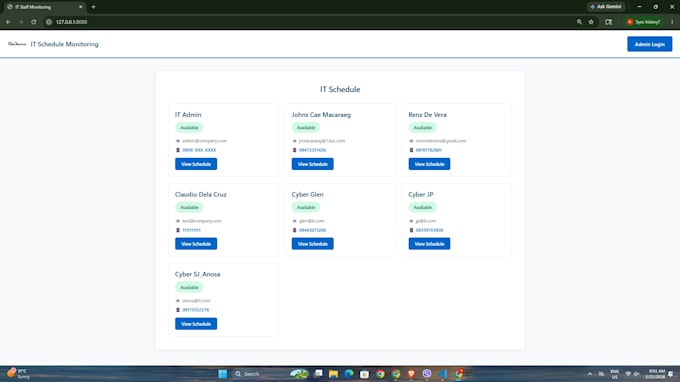
Task: Bookmark this page with the star icon
Action: (591, 22)
